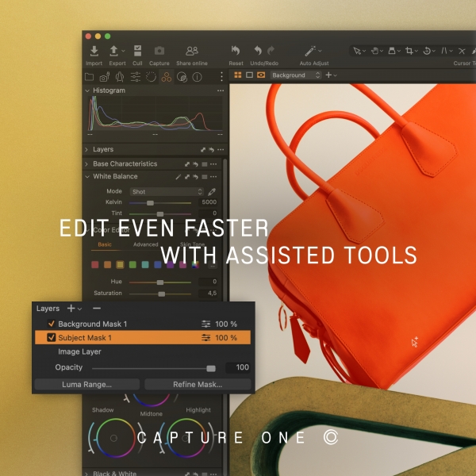Open the Export dropdown arrow
The width and height of the screenshot is (476, 476).
[123, 51]
